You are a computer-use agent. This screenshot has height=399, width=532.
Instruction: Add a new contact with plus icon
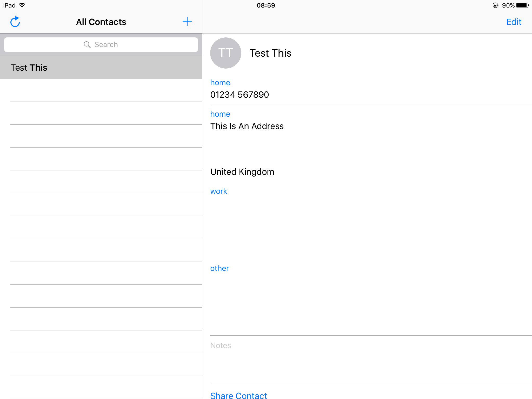(187, 22)
